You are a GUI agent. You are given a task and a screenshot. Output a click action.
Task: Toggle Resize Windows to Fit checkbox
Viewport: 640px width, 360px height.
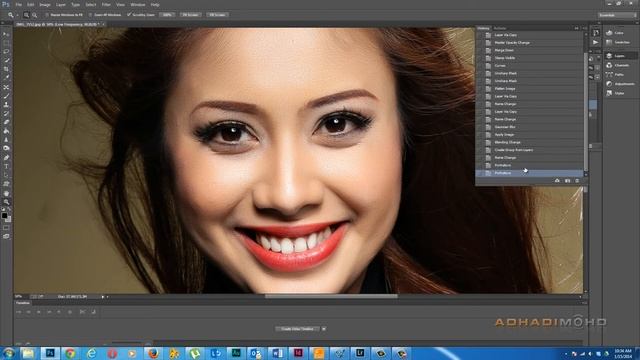point(47,15)
